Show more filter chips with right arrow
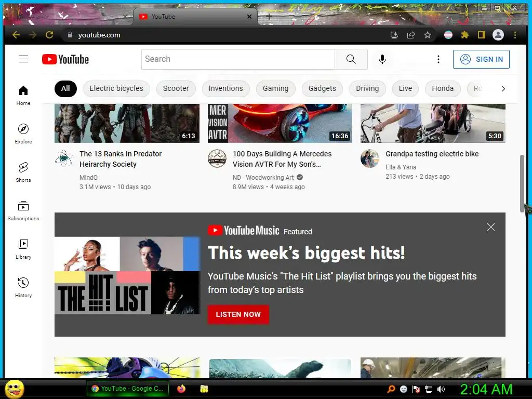 [x=503, y=88]
